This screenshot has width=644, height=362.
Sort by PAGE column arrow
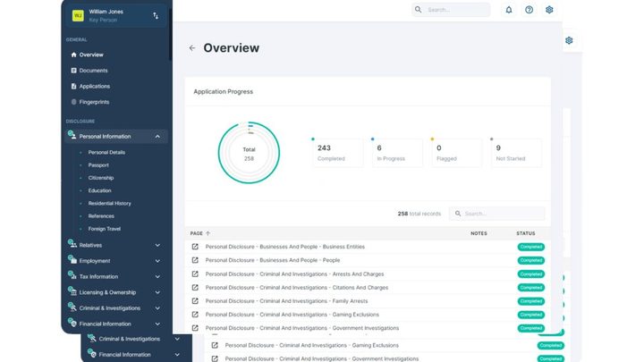(208, 233)
